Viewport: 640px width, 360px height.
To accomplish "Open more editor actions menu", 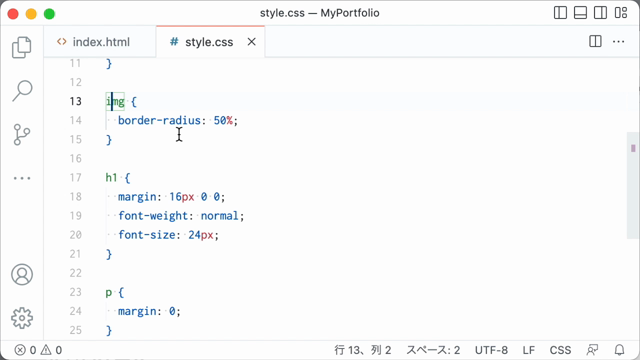I will [x=618, y=41].
